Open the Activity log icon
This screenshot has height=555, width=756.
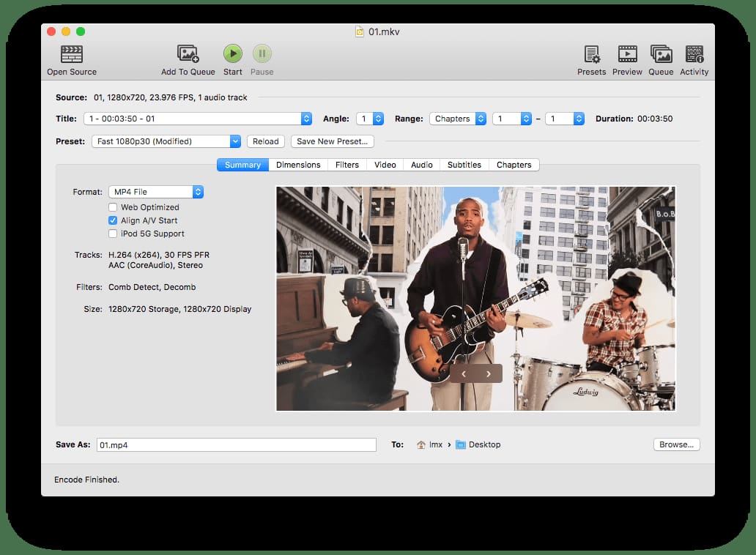tap(694, 54)
